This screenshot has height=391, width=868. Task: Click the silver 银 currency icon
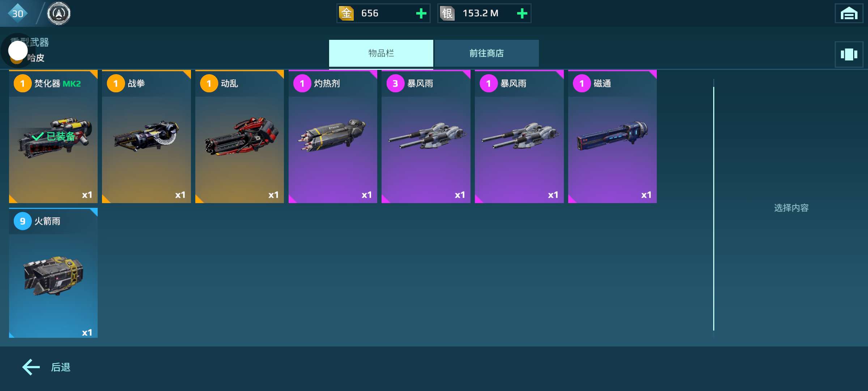(447, 13)
